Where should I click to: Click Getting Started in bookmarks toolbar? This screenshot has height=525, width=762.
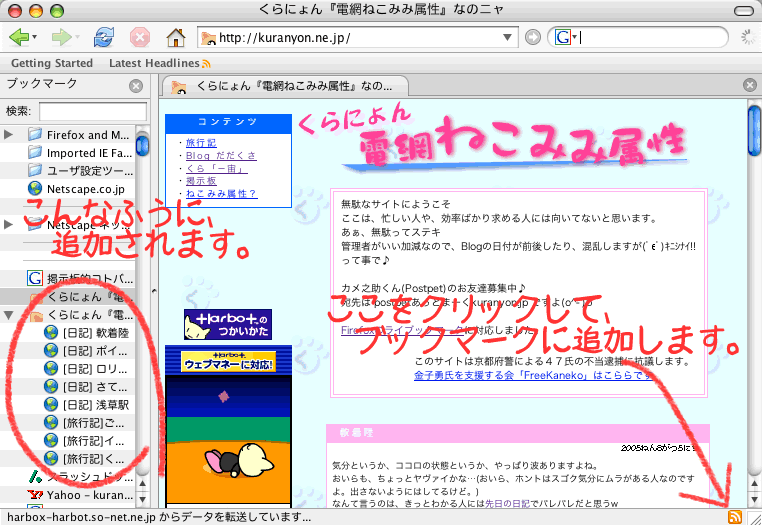pos(51,63)
